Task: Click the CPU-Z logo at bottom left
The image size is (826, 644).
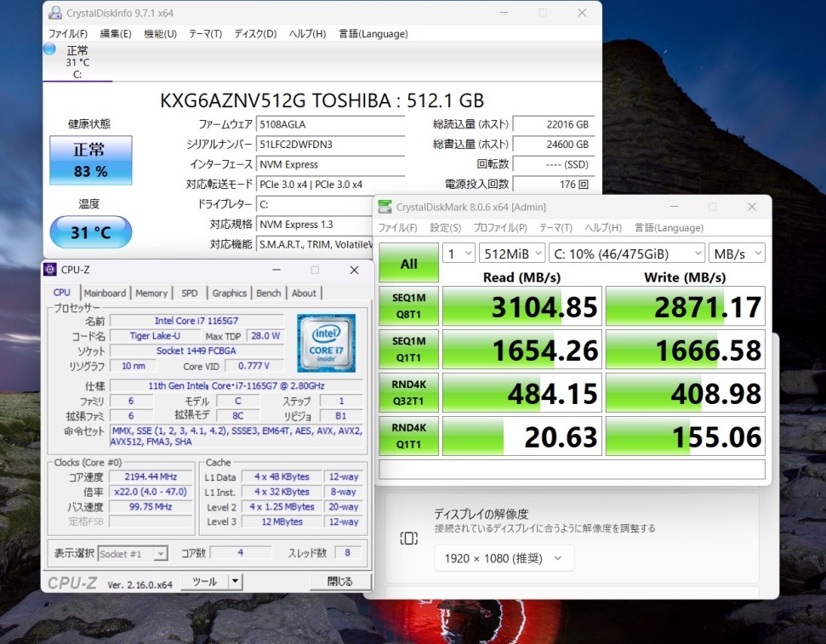Action: coord(71,582)
